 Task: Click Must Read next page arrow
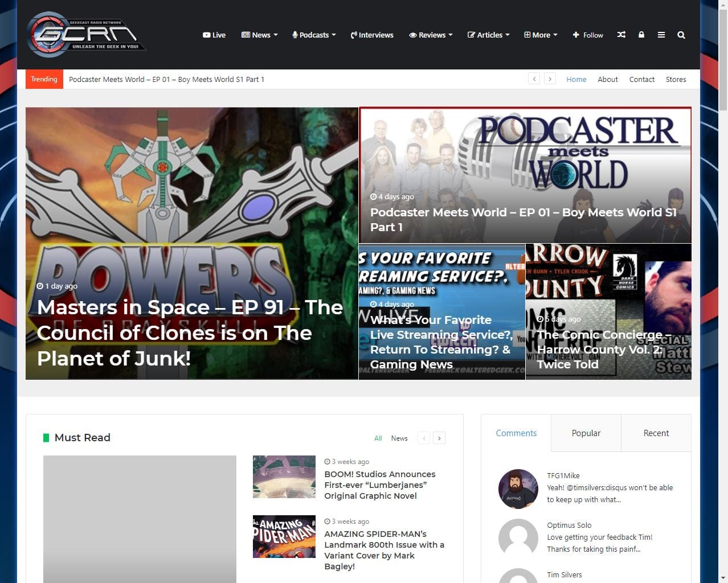[439, 438]
